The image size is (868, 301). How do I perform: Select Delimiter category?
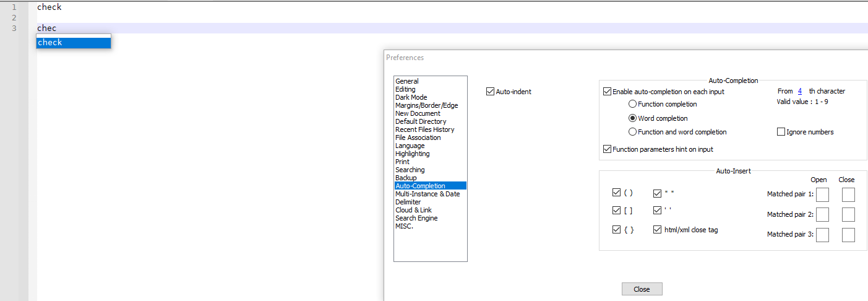pyautogui.click(x=408, y=202)
